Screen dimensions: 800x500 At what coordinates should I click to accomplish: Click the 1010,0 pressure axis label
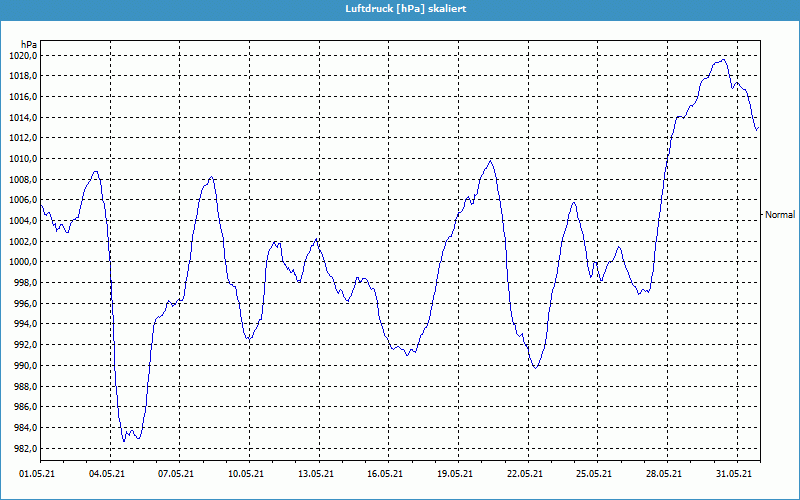click(x=22, y=159)
